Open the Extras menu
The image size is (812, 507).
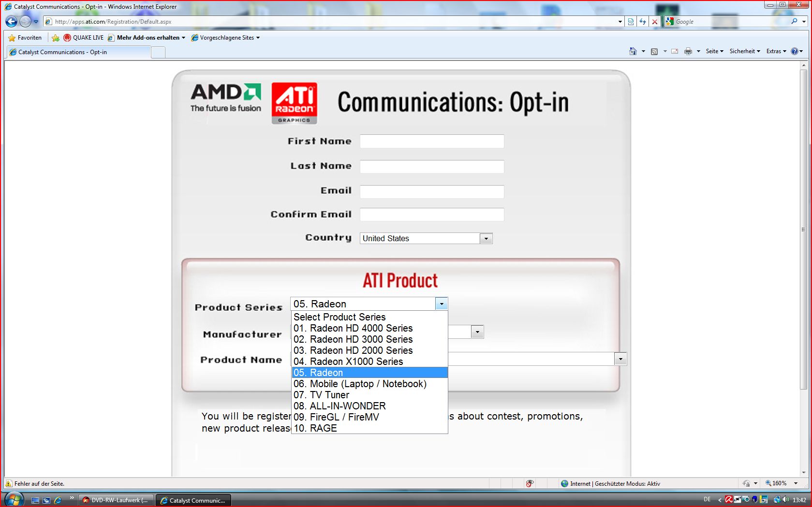click(776, 51)
